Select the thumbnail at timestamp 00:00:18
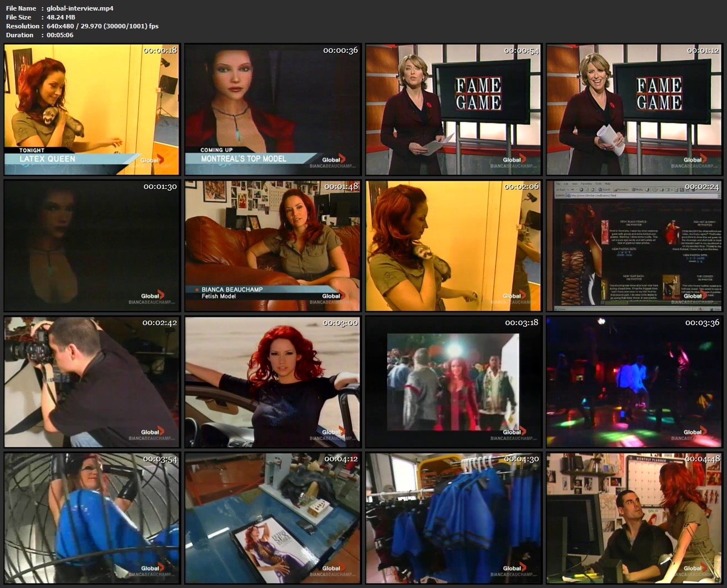The width and height of the screenshot is (727, 588). [92, 109]
